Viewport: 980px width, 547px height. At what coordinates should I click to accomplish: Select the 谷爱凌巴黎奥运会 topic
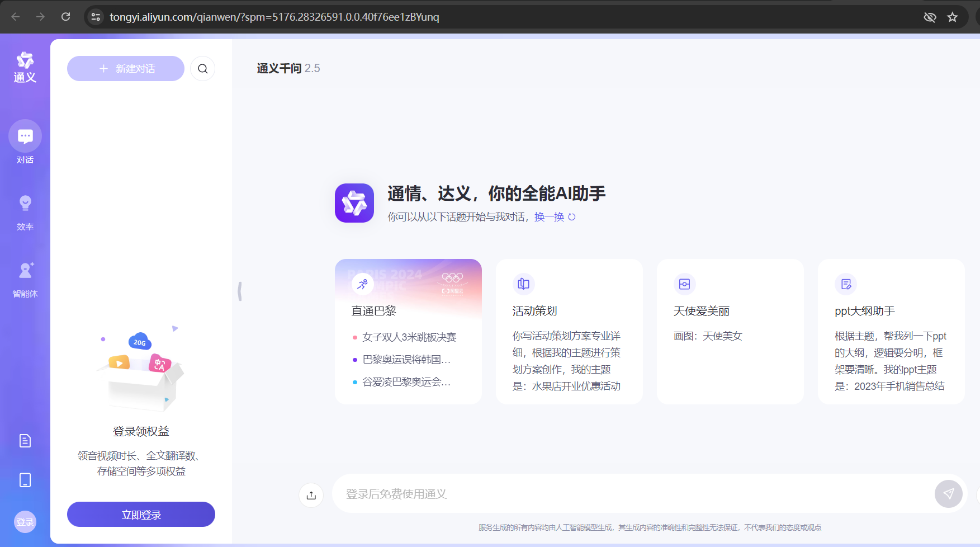(x=406, y=382)
